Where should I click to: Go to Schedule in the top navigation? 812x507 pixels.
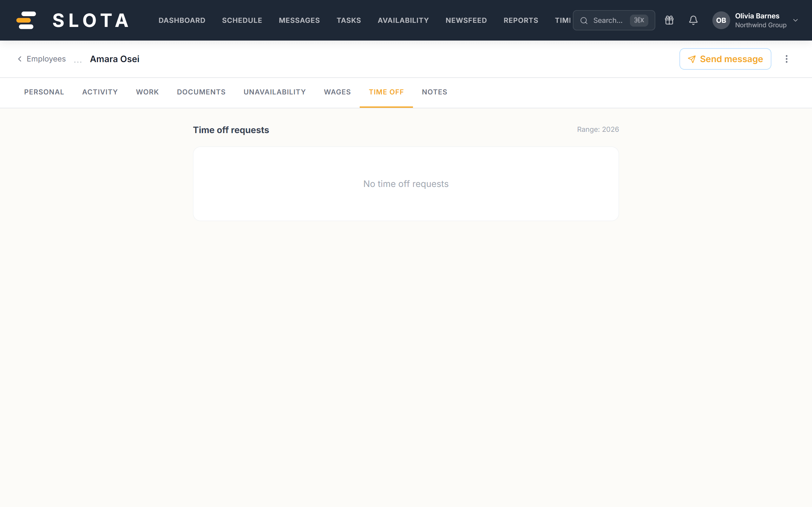tap(242, 20)
